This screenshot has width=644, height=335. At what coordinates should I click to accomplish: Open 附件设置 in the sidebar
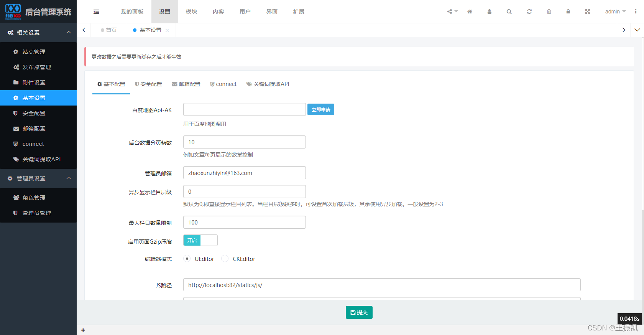click(x=38, y=83)
